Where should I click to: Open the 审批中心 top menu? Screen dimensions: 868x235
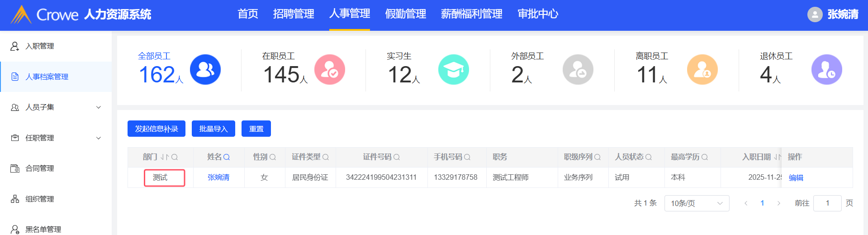pos(538,14)
